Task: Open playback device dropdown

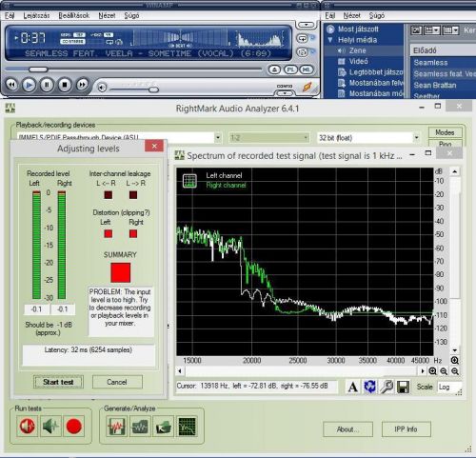Action: pyautogui.click(x=218, y=138)
